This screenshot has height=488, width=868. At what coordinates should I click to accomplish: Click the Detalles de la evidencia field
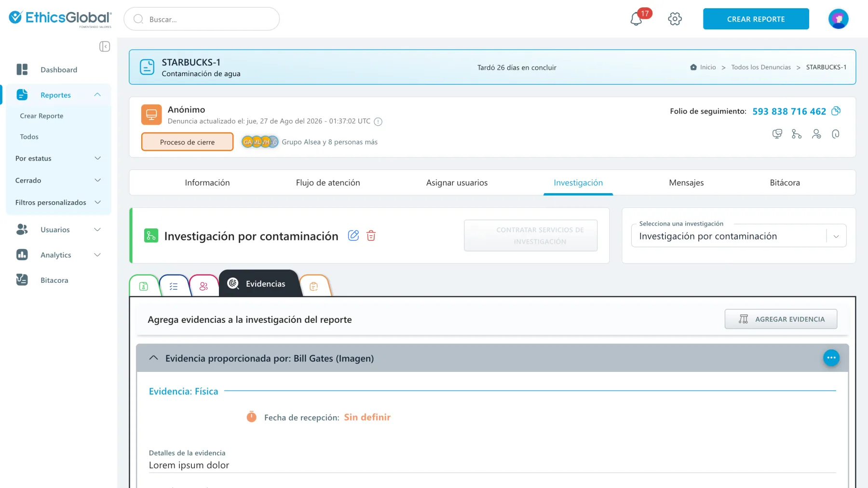click(x=492, y=465)
